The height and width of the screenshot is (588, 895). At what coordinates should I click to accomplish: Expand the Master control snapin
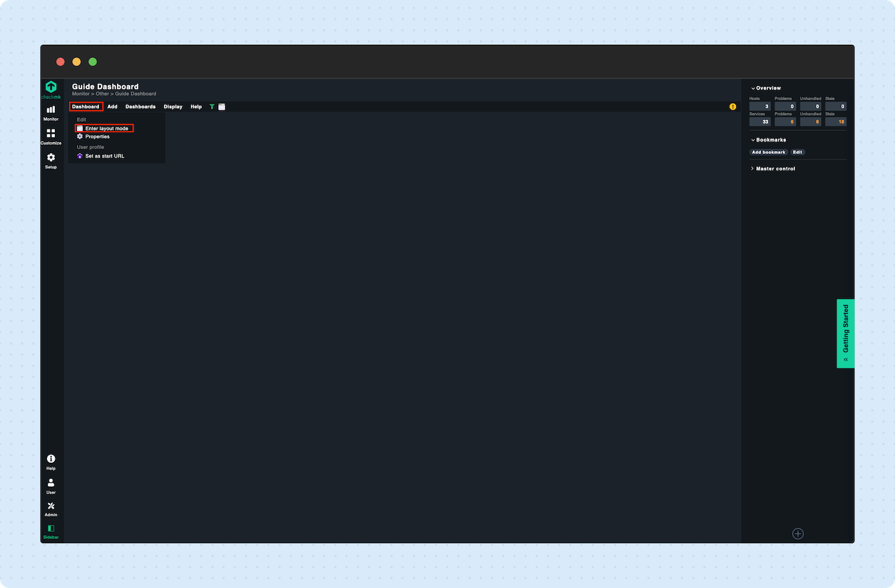[x=773, y=169]
